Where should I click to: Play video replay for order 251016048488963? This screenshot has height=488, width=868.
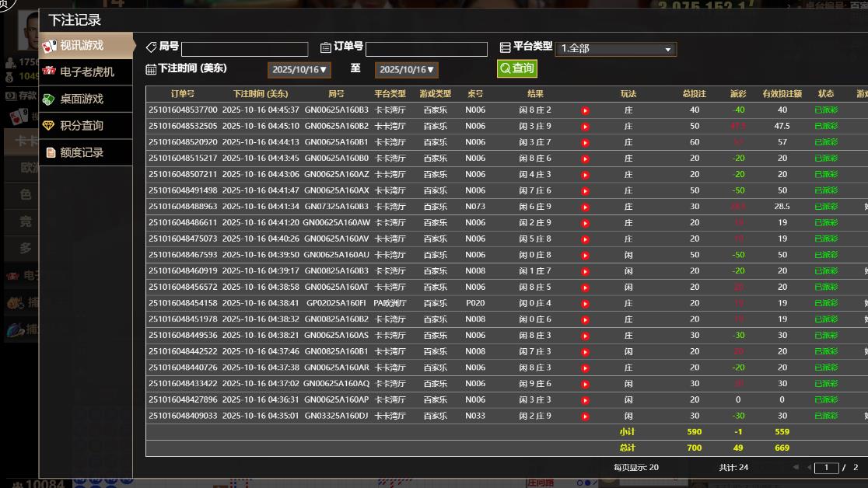coord(585,207)
